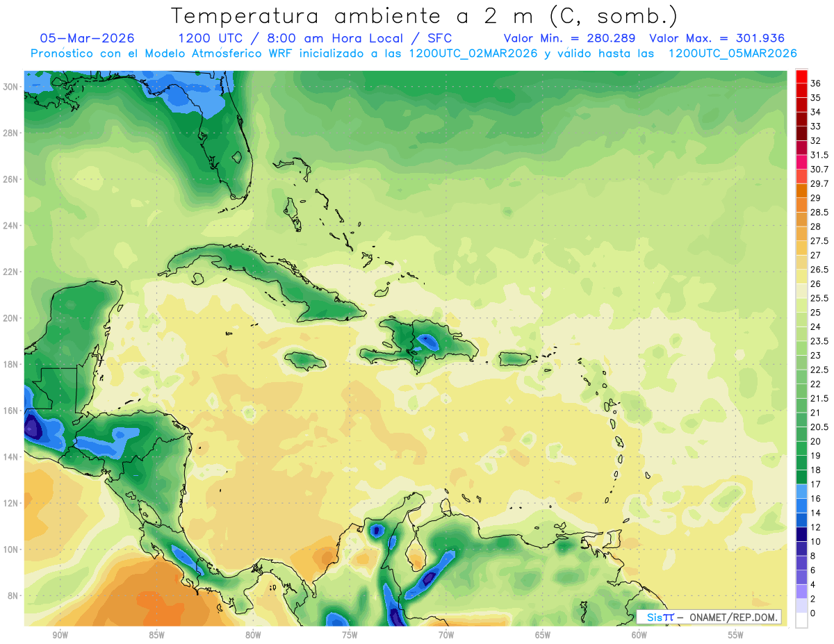Viewport: 834px width, 644px height.
Task: Click '1200 UTC / 8:00 am Hora Local / SFC'
Action: pos(316,38)
